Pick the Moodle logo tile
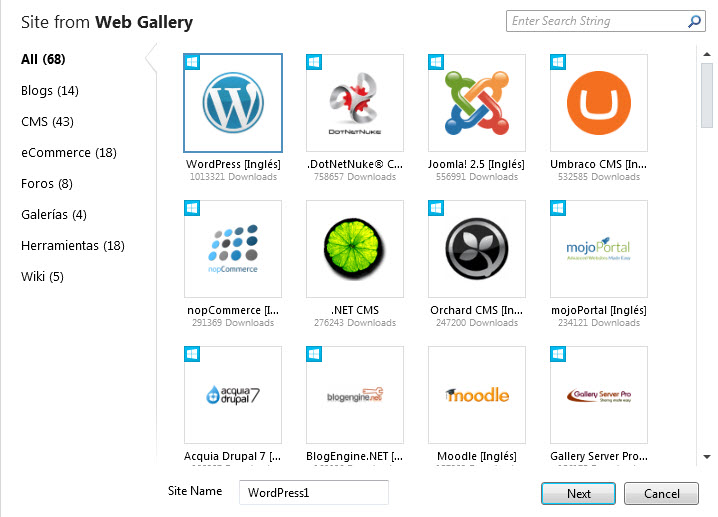Viewport: 718px width, 517px height. pyautogui.click(x=477, y=395)
